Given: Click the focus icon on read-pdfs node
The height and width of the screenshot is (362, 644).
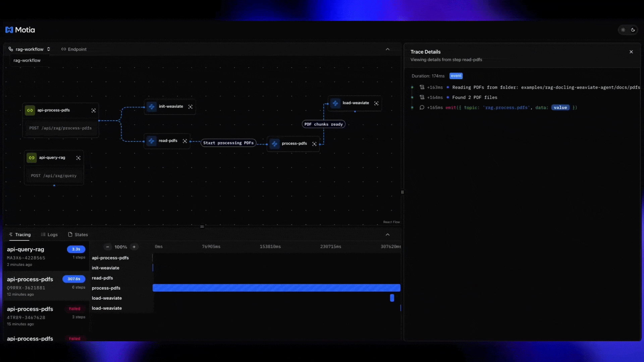Looking at the screenshot, I should pos(185,141).
